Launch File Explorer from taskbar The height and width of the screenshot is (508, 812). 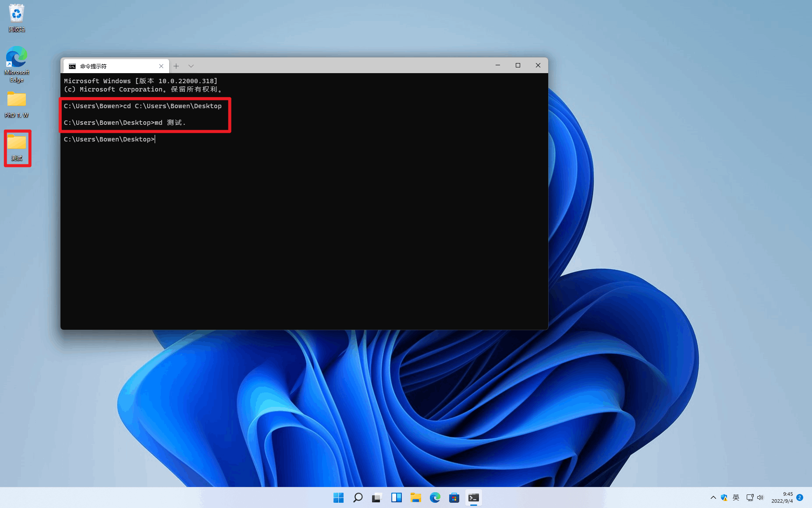415,497
